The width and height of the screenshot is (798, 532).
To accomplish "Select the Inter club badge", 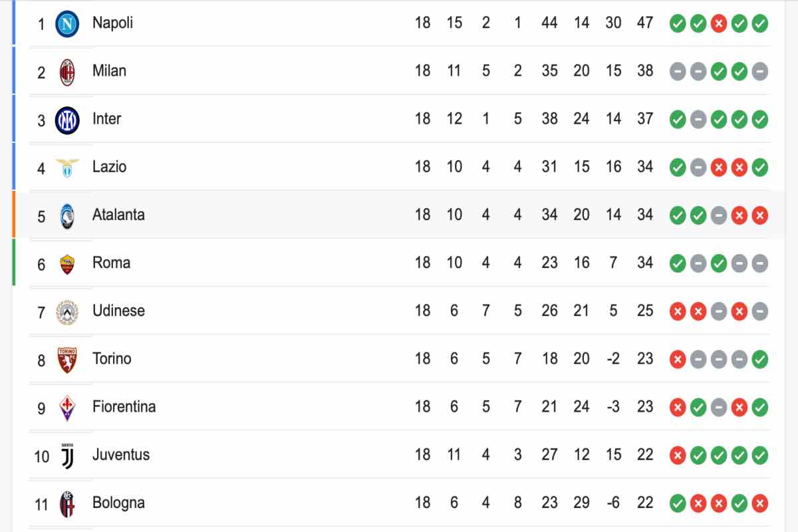I will point(67,120).
